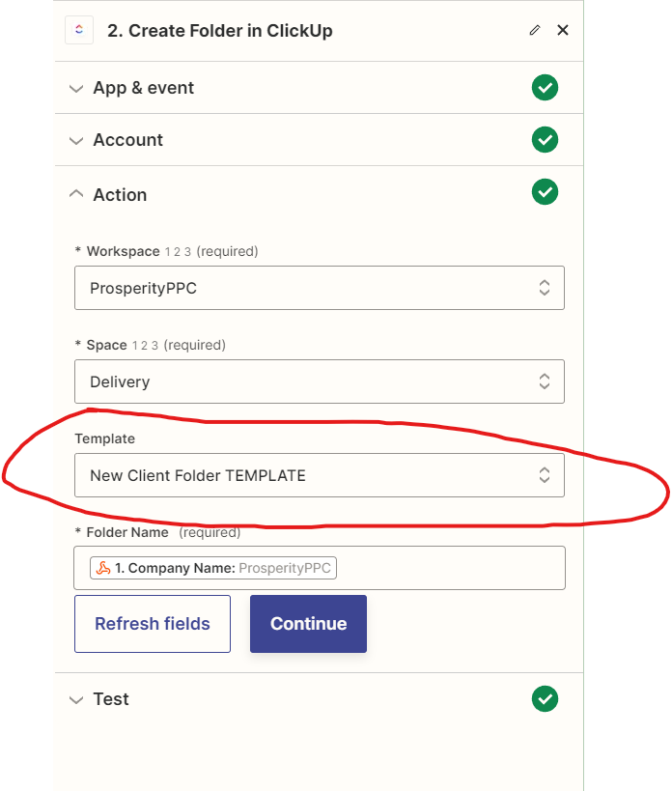Click the pencil rename step icon
Image resolution: width=672 pixels, height=791 pixels.
point(535,30)
